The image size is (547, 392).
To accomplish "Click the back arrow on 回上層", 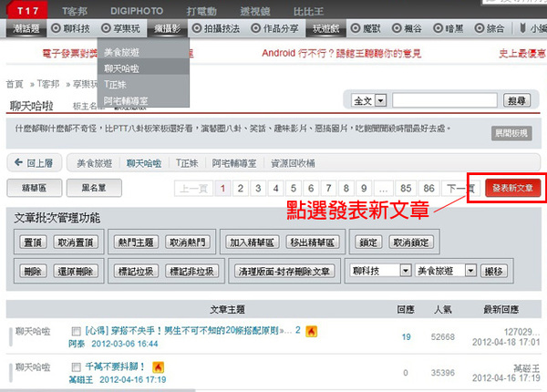I will point(18,162).
